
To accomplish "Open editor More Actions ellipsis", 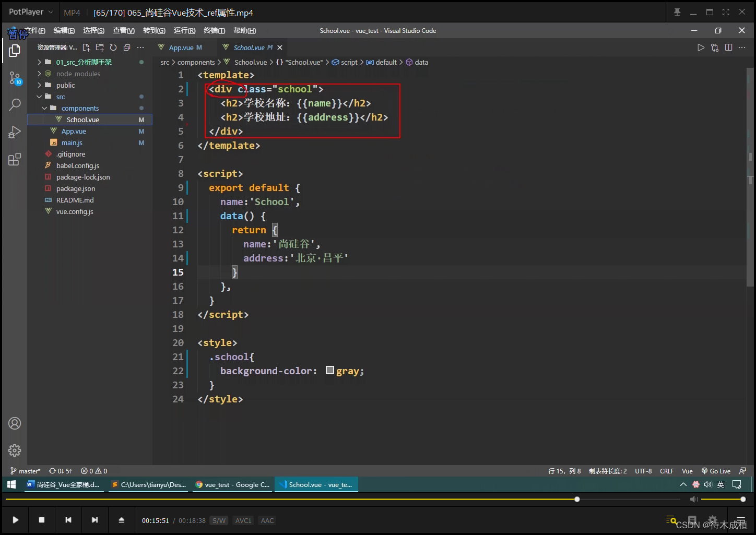I will (742, 47).
